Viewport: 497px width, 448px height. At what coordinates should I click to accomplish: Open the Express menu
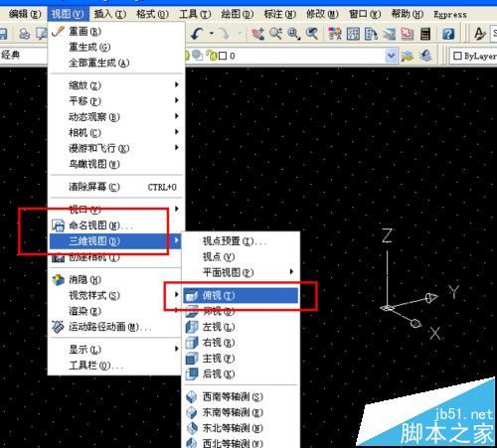(450, 14)
